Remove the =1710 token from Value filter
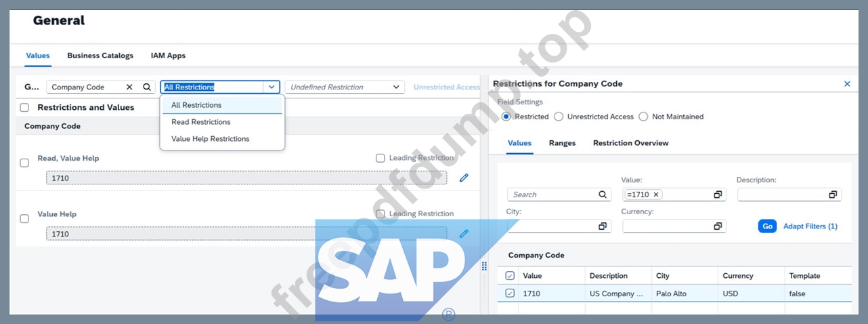Screen dimensions: 868x324 [655, 195]
